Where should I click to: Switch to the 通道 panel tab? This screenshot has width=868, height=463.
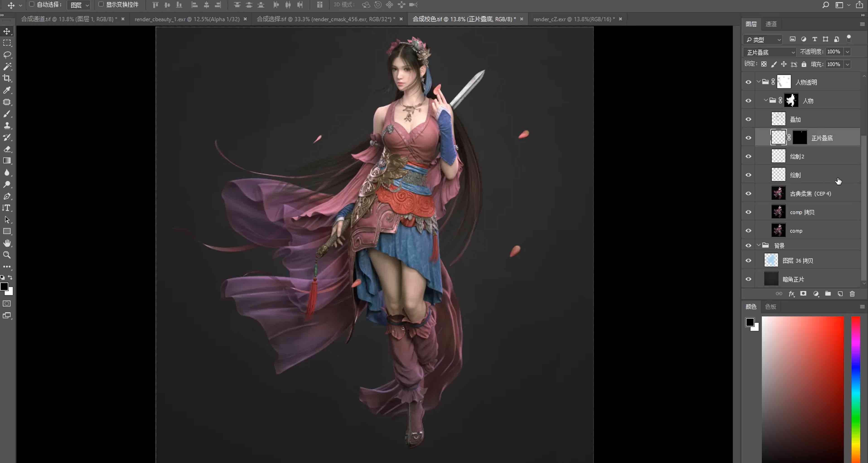[x=771, y=24]
